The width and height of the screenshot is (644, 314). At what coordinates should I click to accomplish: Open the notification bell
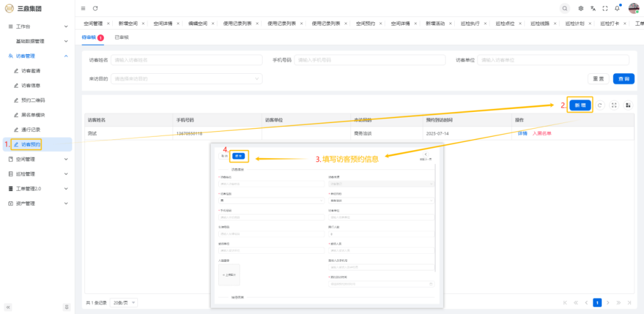pos(617,8)
